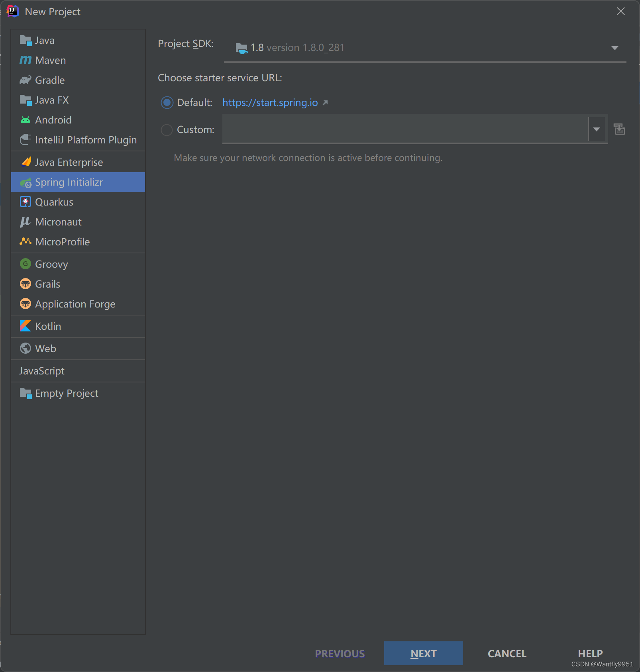The width and height of the screenshot is (640, 672).
Task: Select Grails project type
Action: click(78, 284)
